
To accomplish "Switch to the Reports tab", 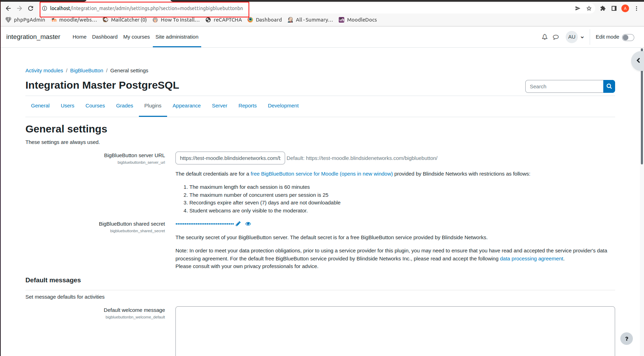I will [x=248, y=106].
